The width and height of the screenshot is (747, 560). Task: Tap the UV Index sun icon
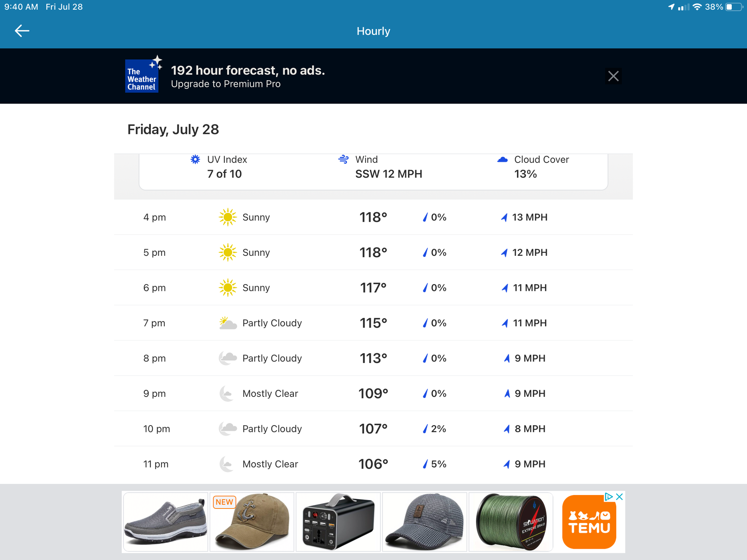[x=195, y=159]
